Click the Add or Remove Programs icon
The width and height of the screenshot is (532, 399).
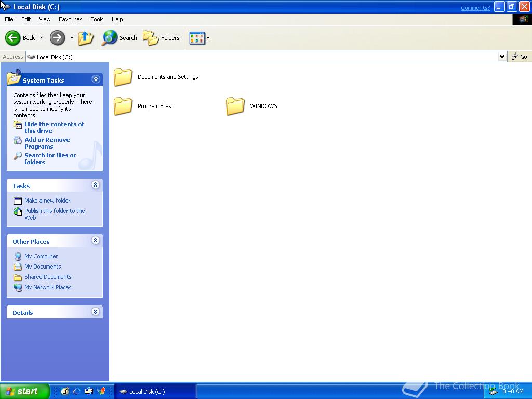[18, 140]
